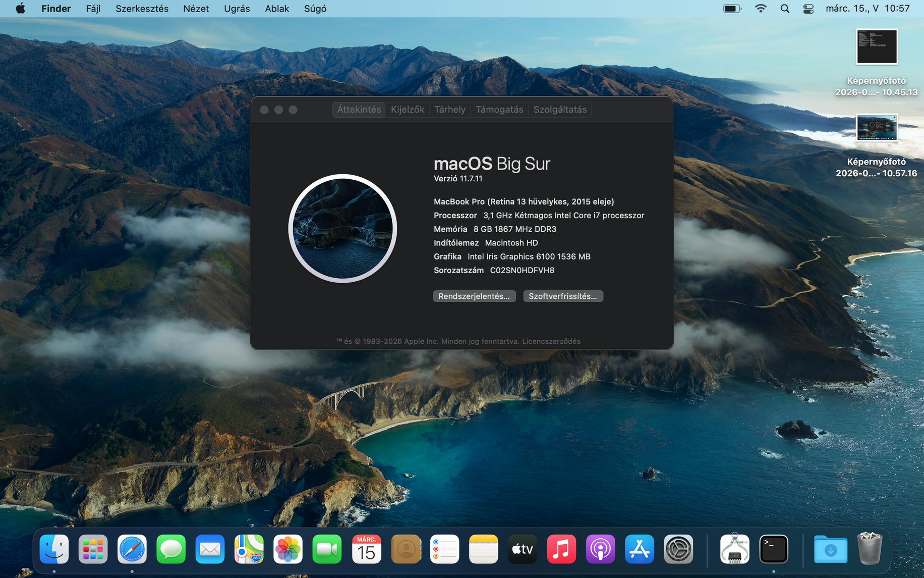924x578 pixels.
Task: Open the Apple TV app in the Dock
Action: pyautogui.click(x=523, y=549)
